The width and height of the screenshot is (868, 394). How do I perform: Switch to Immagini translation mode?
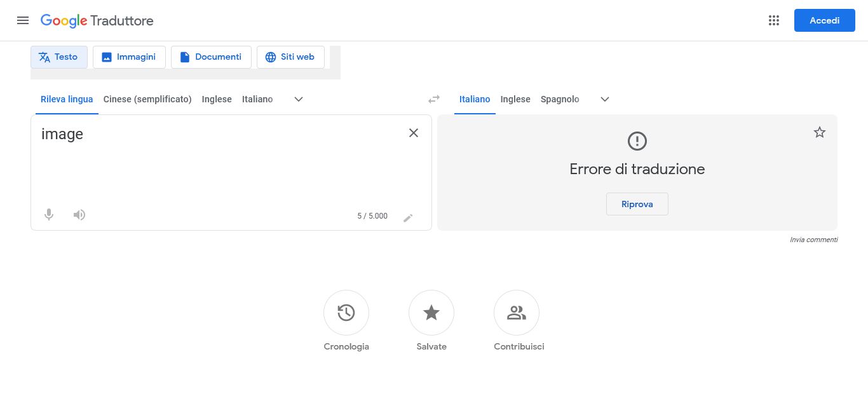129,57
